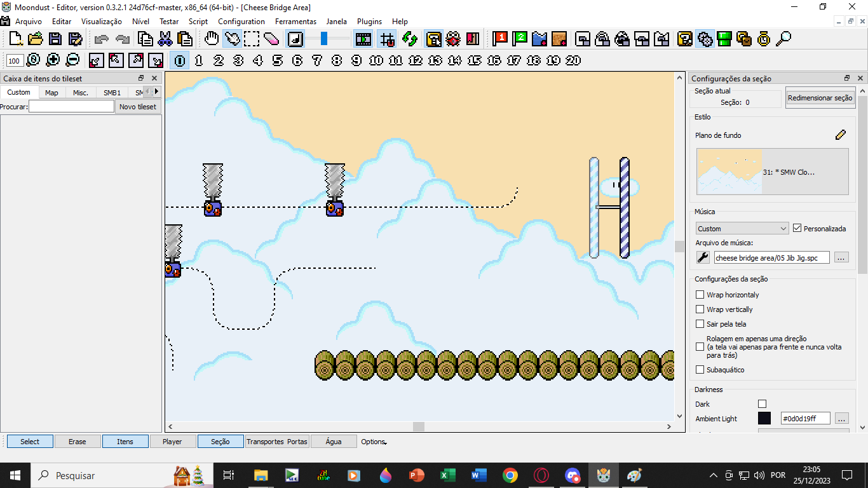
Task: Click the Save As floppy-pencil icon
Action: 76,39
